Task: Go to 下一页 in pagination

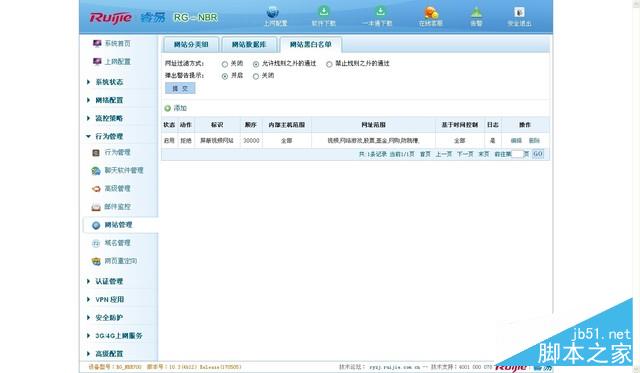Action: click(x=465, y=154)
